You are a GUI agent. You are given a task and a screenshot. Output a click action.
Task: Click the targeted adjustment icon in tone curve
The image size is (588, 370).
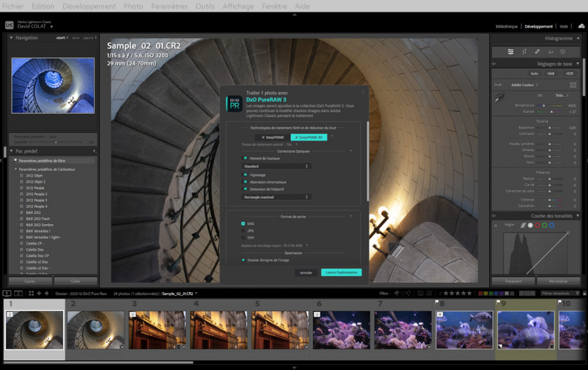coord(496,226)
